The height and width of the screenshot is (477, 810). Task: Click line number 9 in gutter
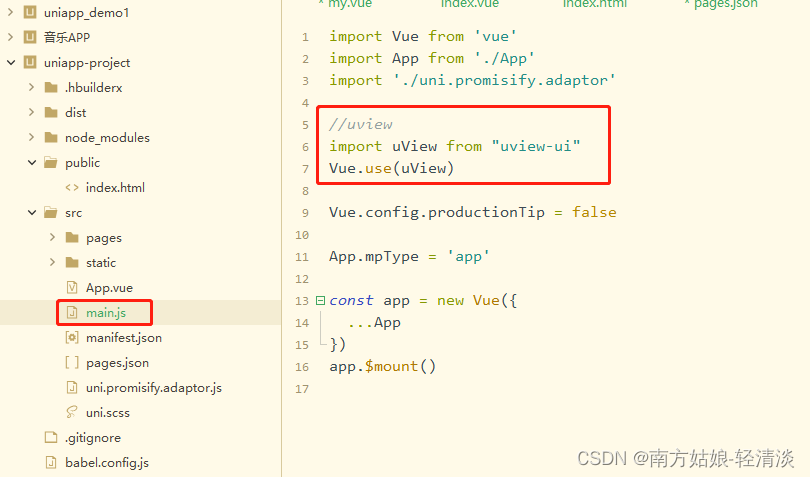305,213
